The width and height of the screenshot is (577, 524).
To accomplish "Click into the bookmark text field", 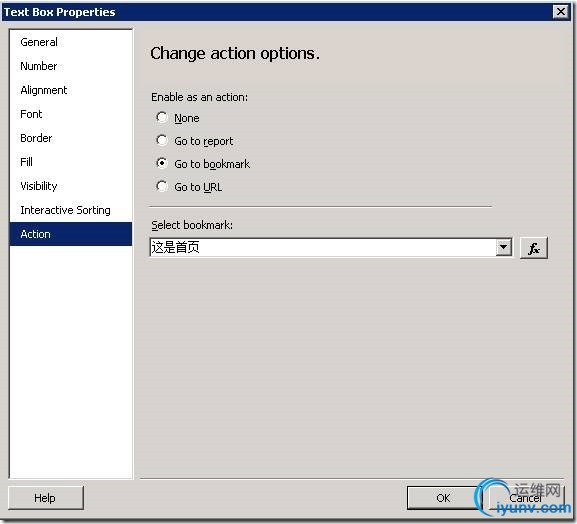I will click(x=323, y=247).
